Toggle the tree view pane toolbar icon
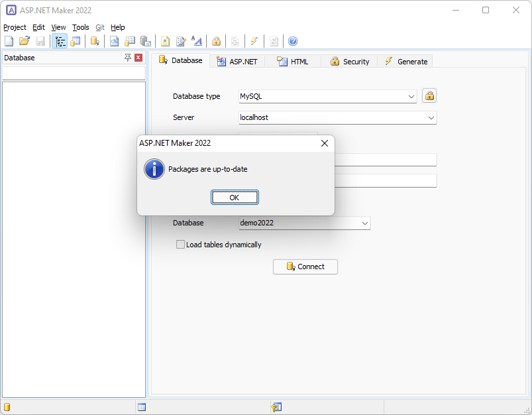Screen dimensions: 532x415 (60, 41)
